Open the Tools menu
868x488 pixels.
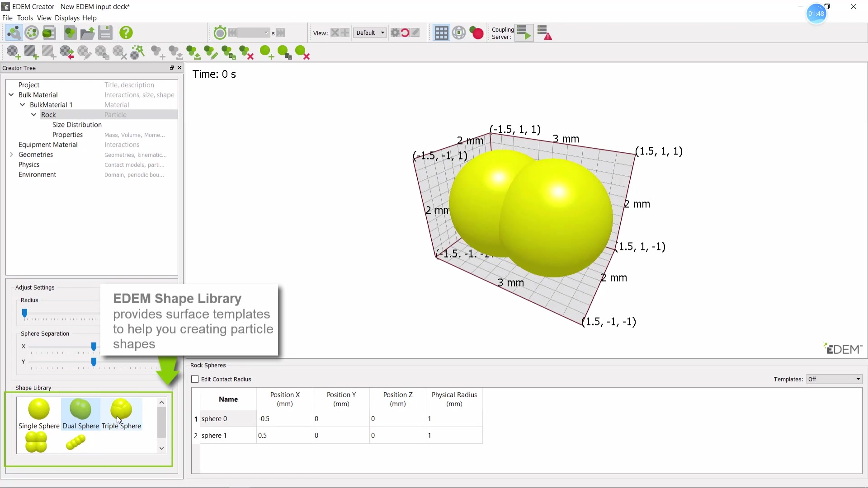pyautogui.click(x=25, y=17)
